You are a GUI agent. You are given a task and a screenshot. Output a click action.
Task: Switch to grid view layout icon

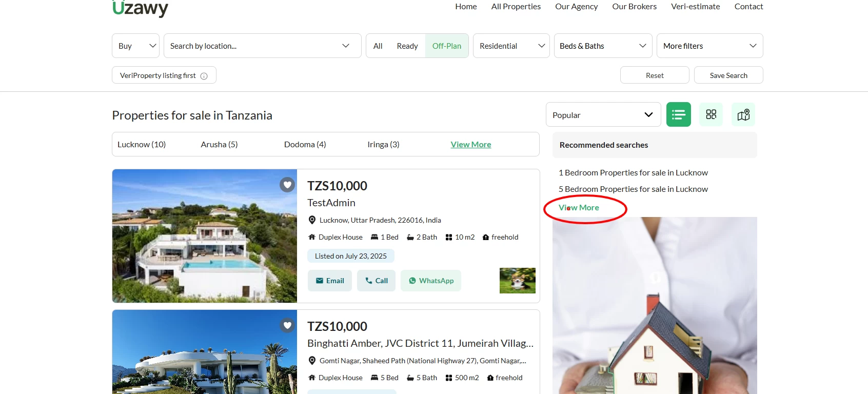(x=711, y=114)
